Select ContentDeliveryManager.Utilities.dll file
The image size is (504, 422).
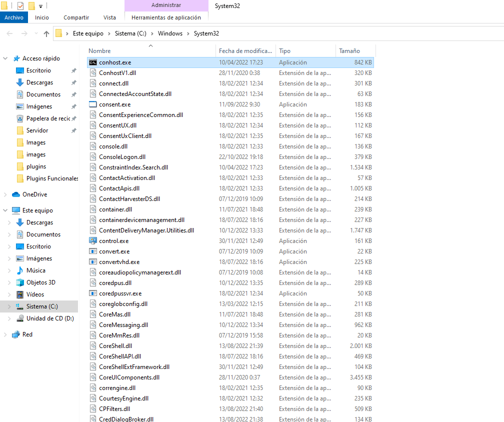click(x=230, y=230)
